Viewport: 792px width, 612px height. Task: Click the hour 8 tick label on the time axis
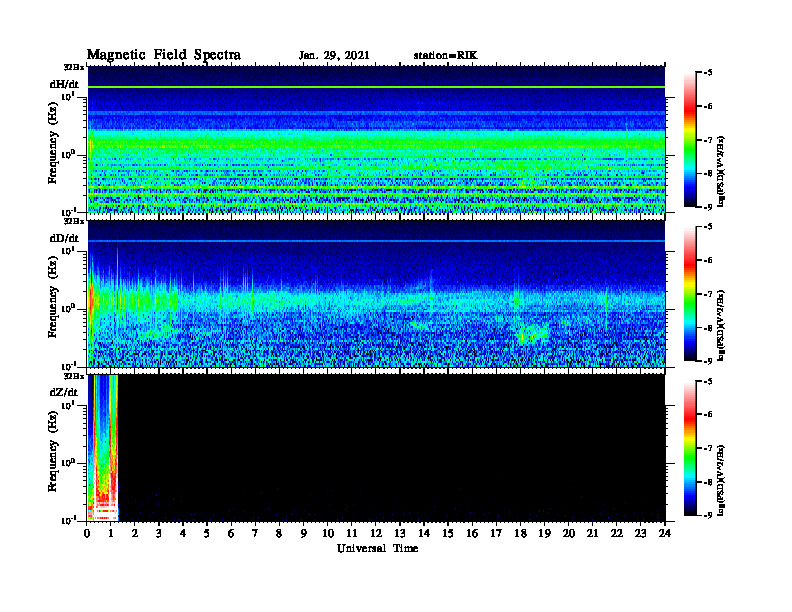(279, 534)
